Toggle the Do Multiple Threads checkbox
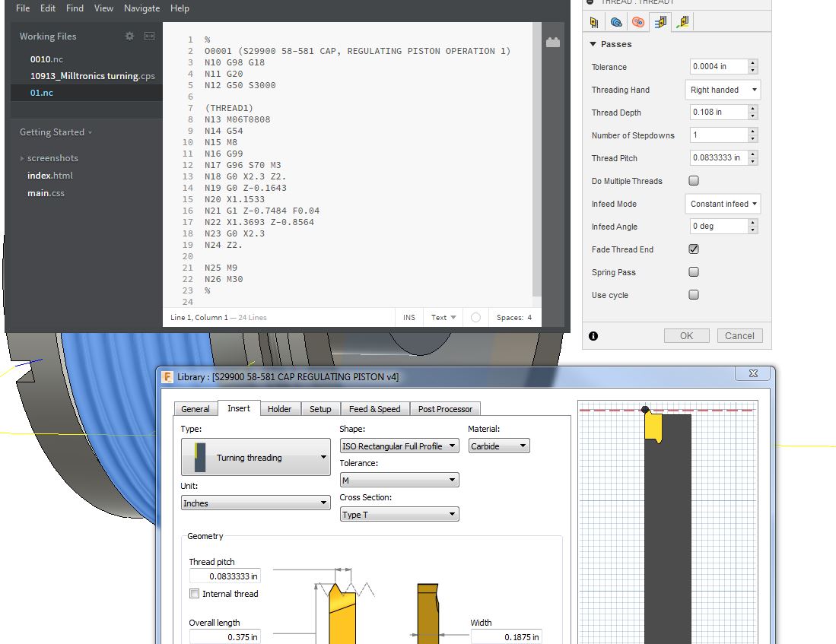 pyautogui.click(x=694, y=181)
